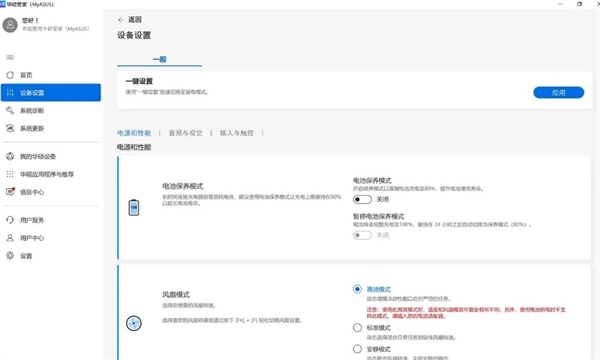Click the MyASUS app logo in the title bar

[3, 4]
